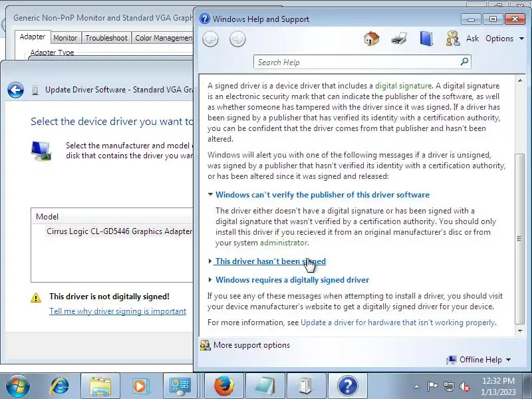Open the Offline Help dropdown
The image size is (532, 399).
(479, 360)
